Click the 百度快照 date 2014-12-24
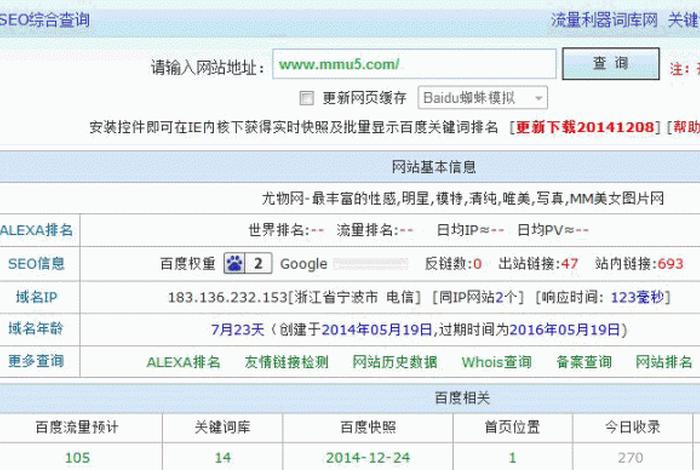The width and height of the screenshot is (700, 470). pos(368,458)
